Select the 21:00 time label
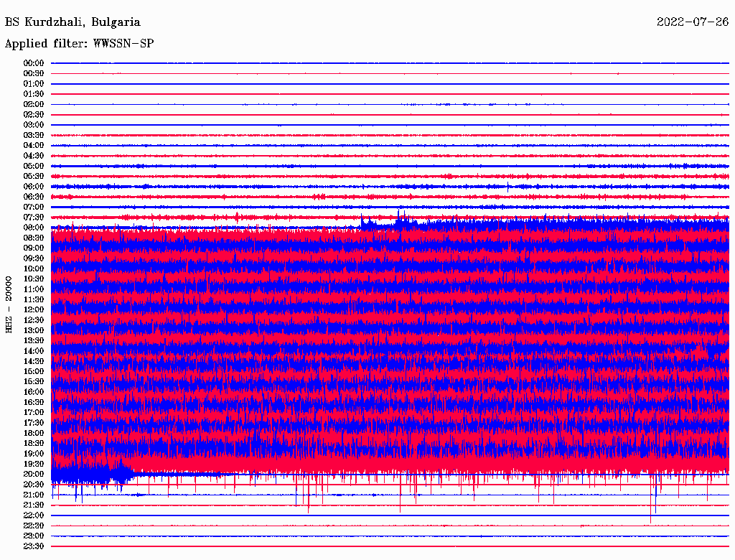Viewport: 735px width, 560px height. pyautogui.click(x=34, y=495)
